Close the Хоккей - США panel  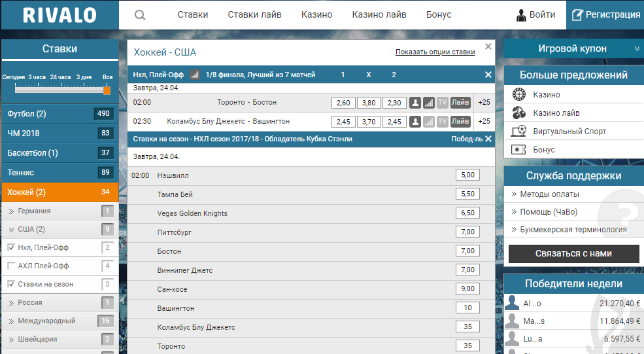488,46
